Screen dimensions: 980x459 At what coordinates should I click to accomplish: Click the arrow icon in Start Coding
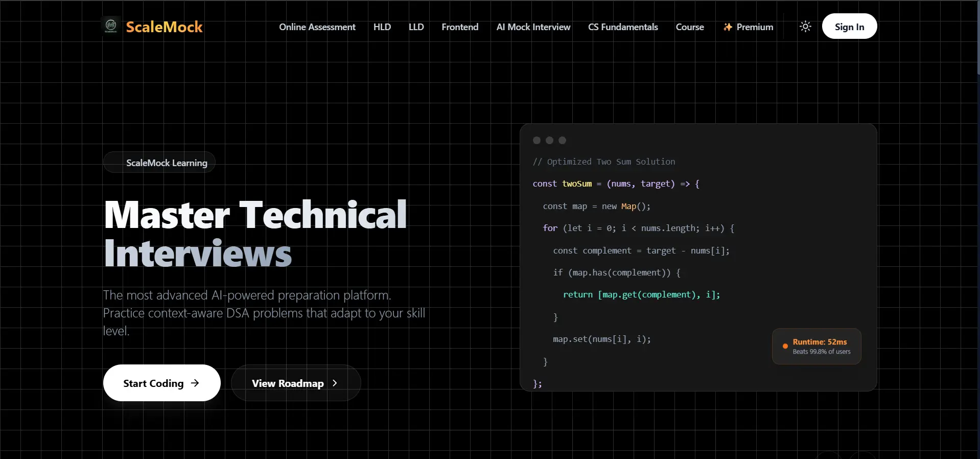(x=195, y=383)
